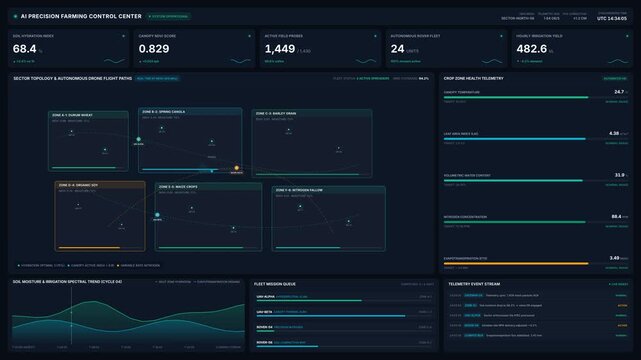Click the Variable Rate Nitrogen legend dot
Screen dimensions: 641x360
pyautogui.click(x=118, y=266)
